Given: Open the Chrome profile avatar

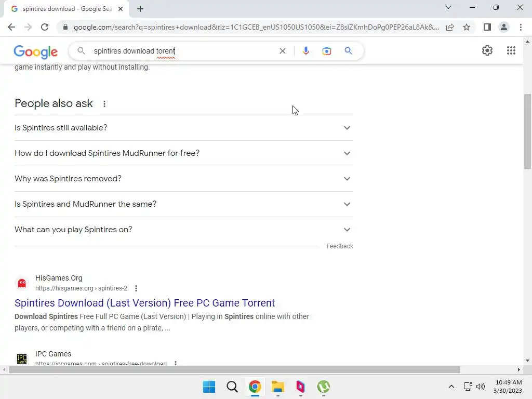Looking at the screenshot, I should (504, 27).
